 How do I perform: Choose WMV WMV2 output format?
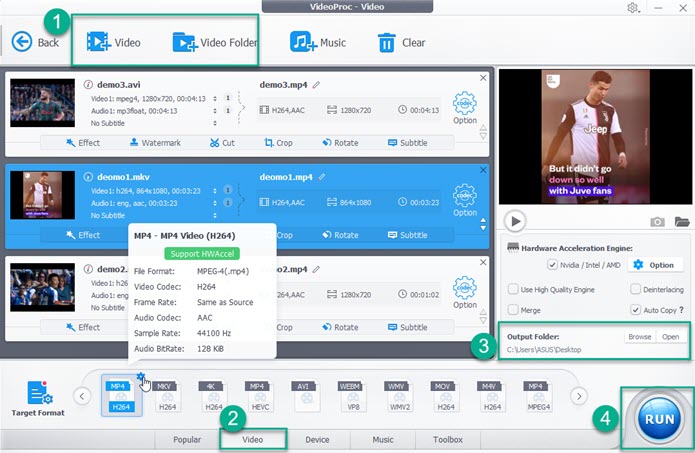(399, 396)
